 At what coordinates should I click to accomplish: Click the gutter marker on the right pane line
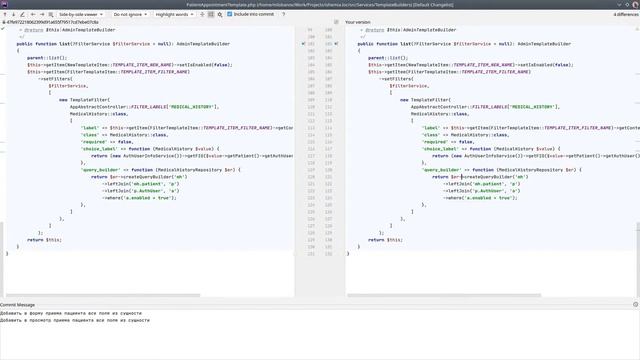point(336,44)
